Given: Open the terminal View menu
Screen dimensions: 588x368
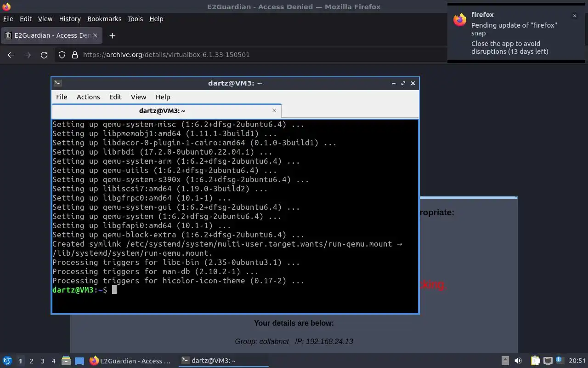Looking at the screenshot, I should [138, 97].
